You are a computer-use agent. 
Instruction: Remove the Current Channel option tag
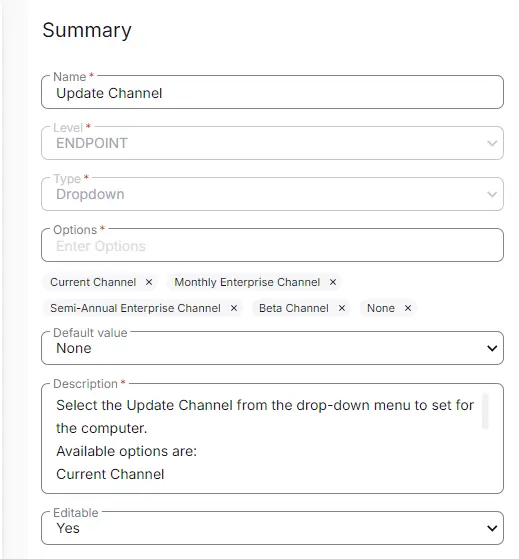coord(149,282)
